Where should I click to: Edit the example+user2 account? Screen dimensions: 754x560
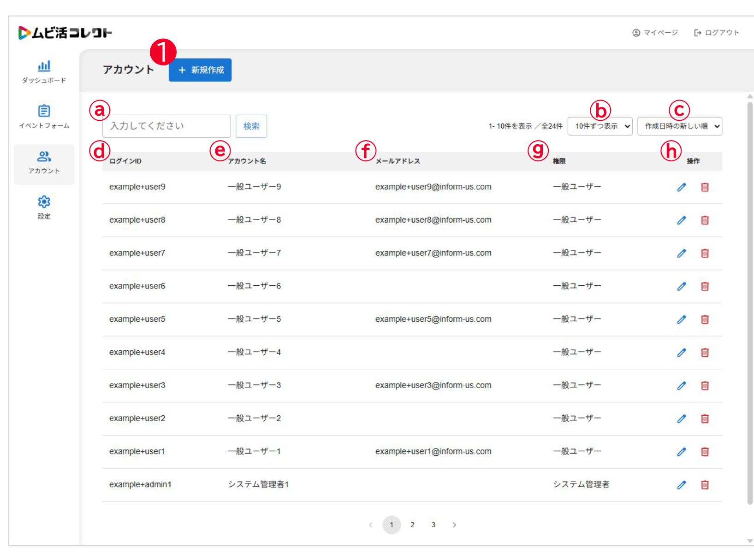pos(681,419)
